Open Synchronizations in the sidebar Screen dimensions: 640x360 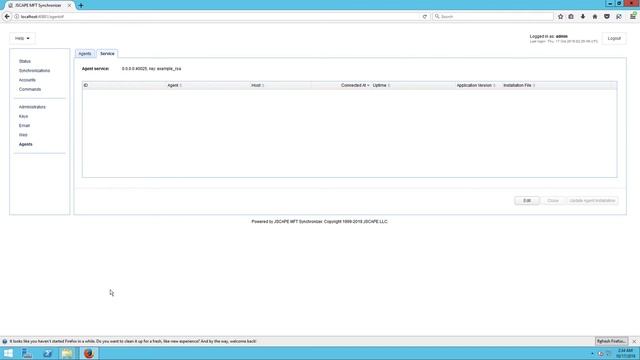click(34, 71)
